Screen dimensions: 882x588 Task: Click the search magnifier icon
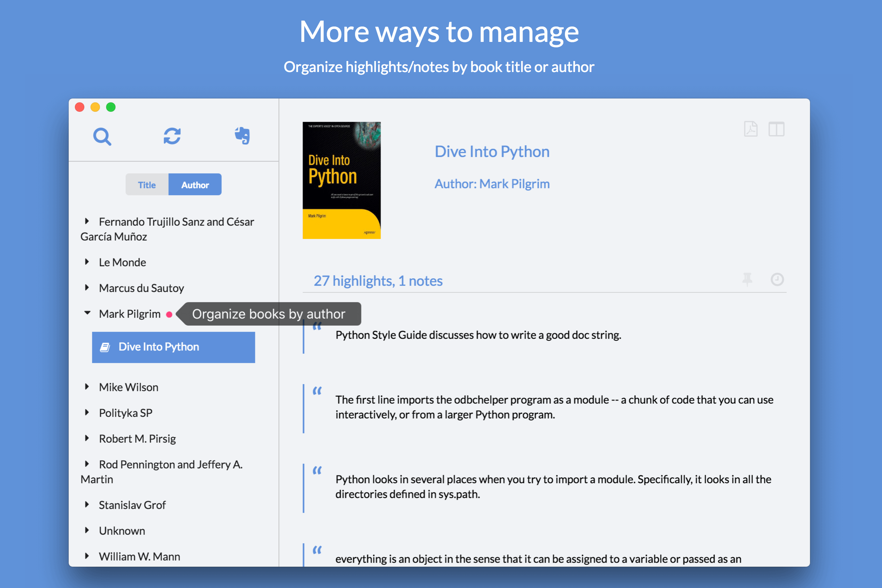[102, 136]
